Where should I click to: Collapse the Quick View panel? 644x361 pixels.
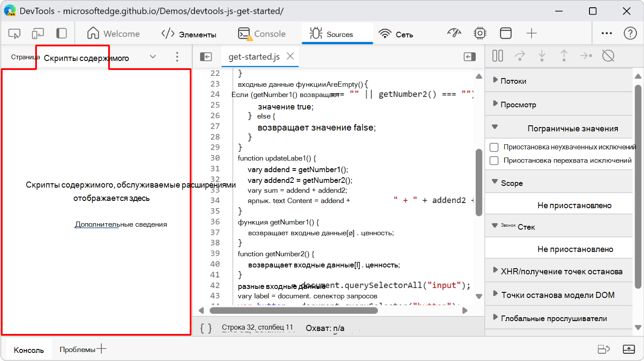tap(629, 349)
